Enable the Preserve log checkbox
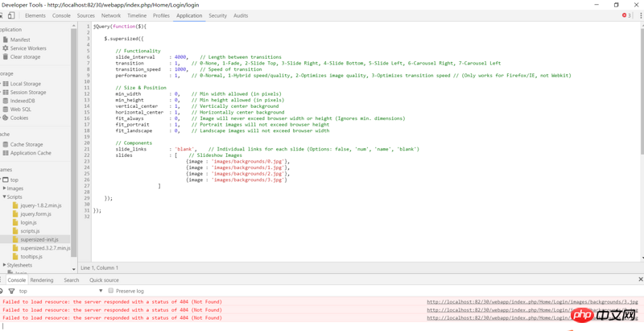The width and height of the screenshot is (644, 331). tap(111, 291)
